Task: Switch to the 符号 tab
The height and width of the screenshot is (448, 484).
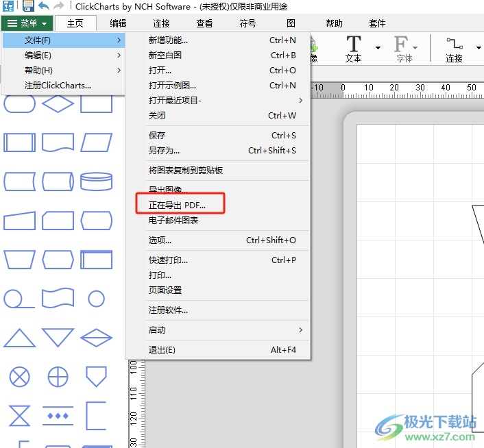Action: click(247, 23)
